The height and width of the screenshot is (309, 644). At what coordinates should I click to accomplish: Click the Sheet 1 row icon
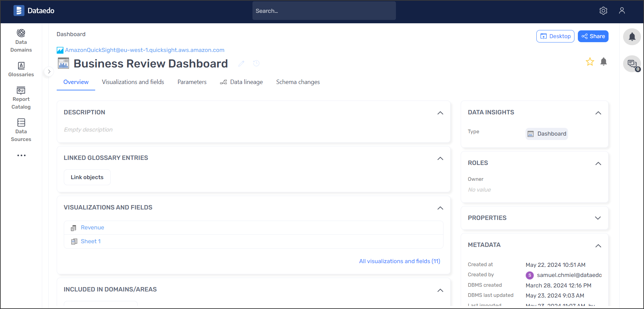[x=74, y=242]
